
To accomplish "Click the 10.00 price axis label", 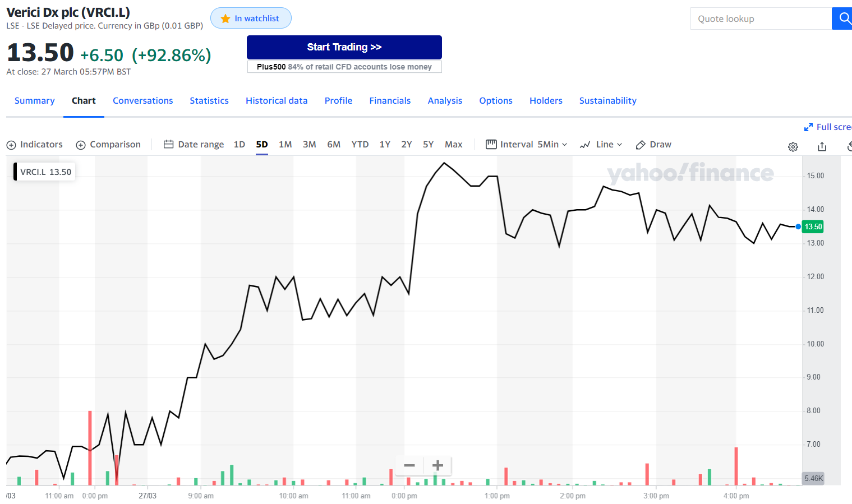I will pyautogui.click(x=816, y=344).
